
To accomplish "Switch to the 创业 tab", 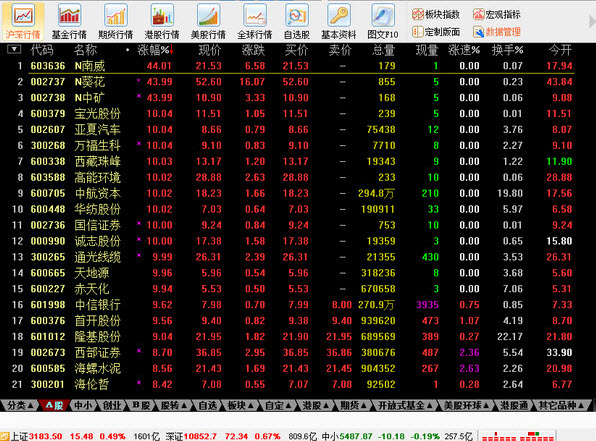I will (x=112, y=406).
